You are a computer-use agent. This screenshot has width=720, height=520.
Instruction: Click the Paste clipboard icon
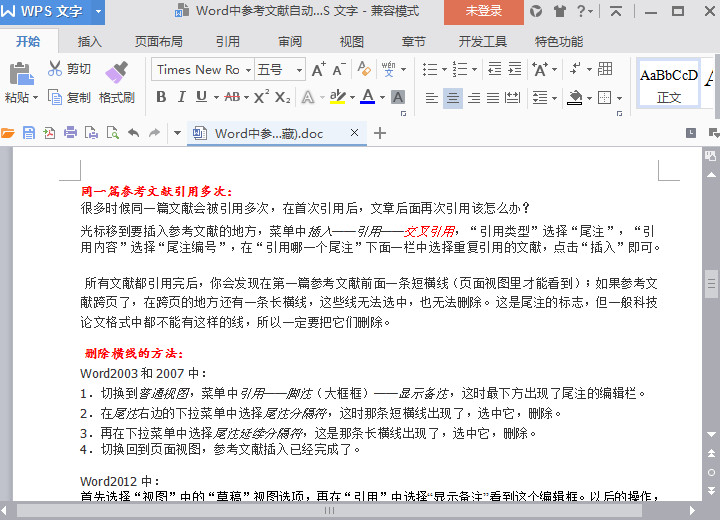point(21,73)
